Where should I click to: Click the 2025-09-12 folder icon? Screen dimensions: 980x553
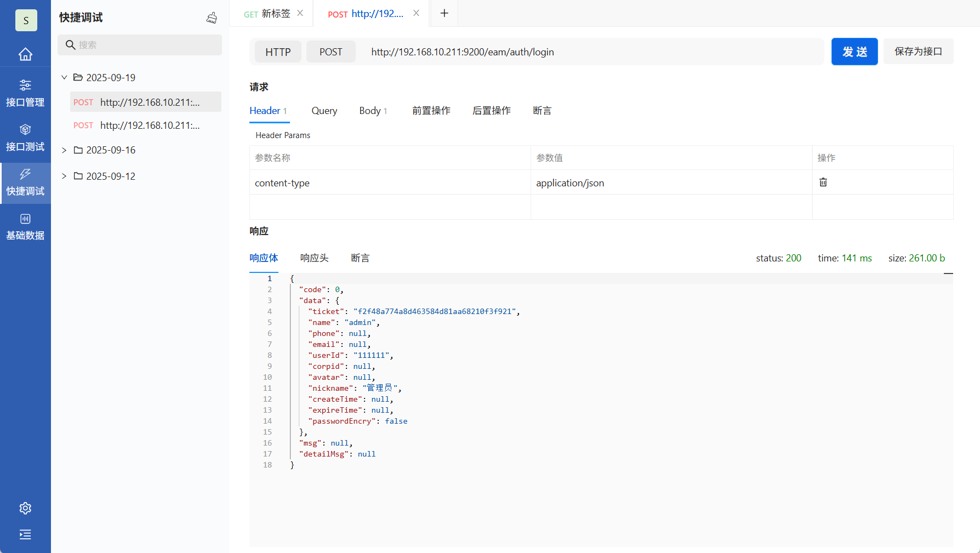(x=78, y=176)
